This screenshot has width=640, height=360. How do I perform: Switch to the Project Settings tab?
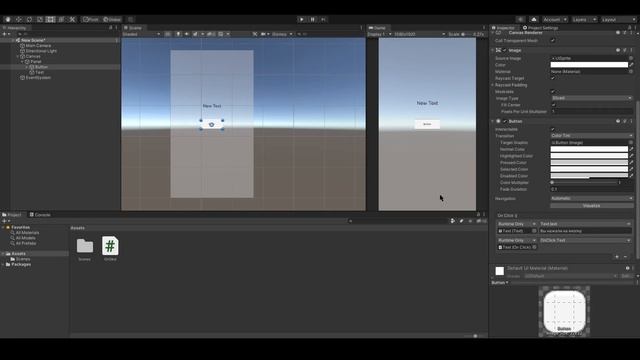540,28
